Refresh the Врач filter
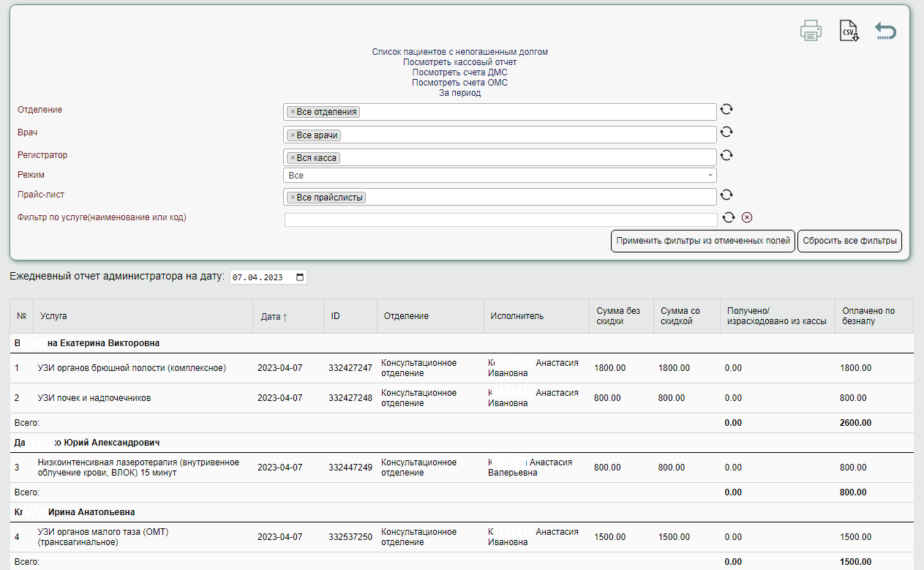The width and height of the screenshot is (924, 570). pos(726,132)
